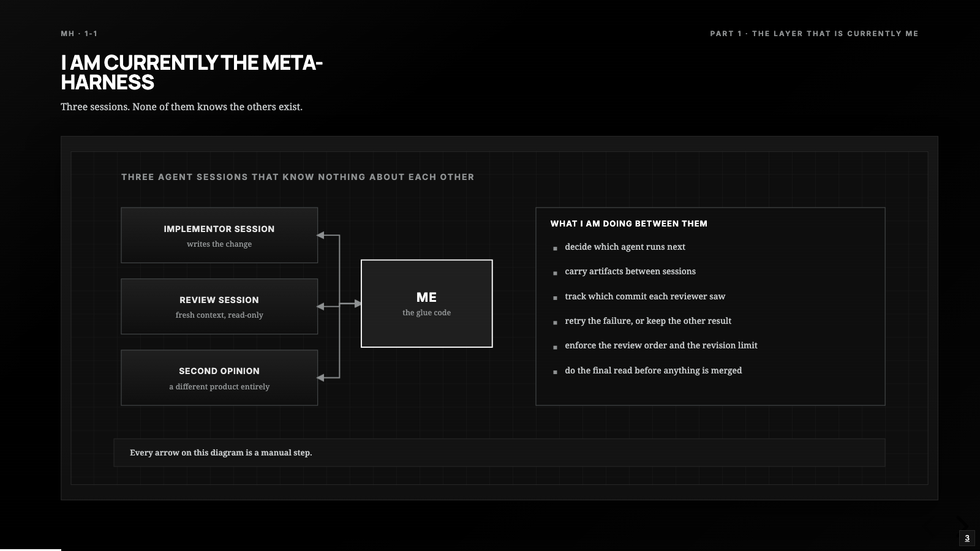This screenshot has width=980, height=551.
Task: Click 'enforce the review order' bullet text
Action: [x=661, y=345]
